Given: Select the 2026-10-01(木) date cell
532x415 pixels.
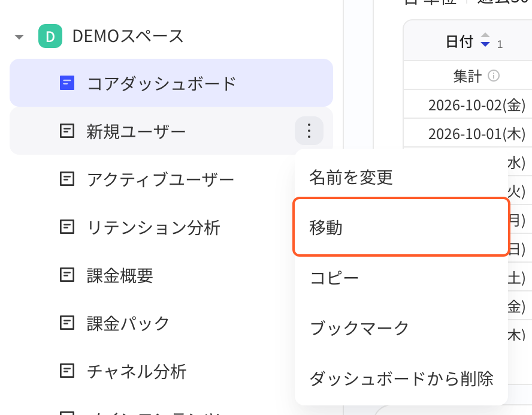Looking at the screenshot, I should 477,134.
